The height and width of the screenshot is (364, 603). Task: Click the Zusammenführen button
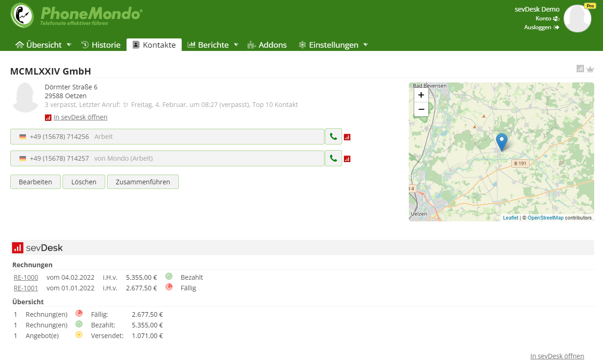pos(143,182)
